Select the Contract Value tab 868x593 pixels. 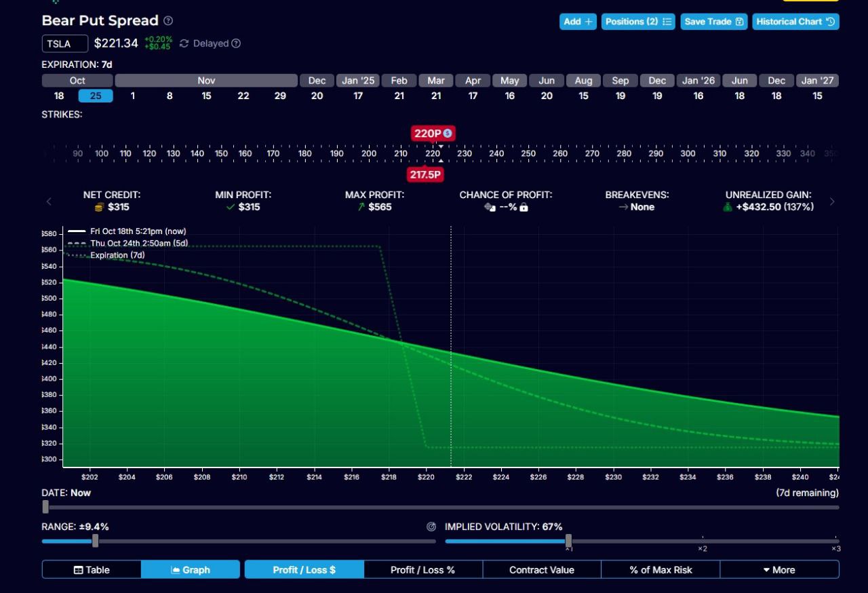541,570
